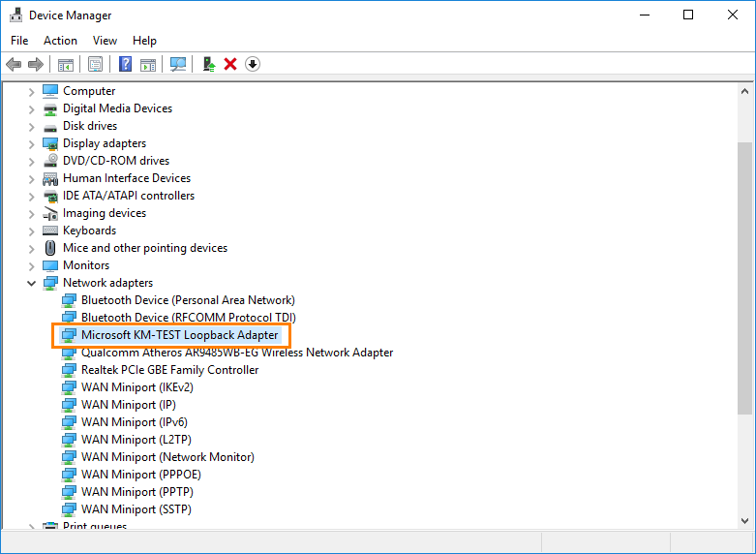The height and width of the screenshot is (554, 756).
Task: Expand the Keyboards node
Action: tap(31, 231)
